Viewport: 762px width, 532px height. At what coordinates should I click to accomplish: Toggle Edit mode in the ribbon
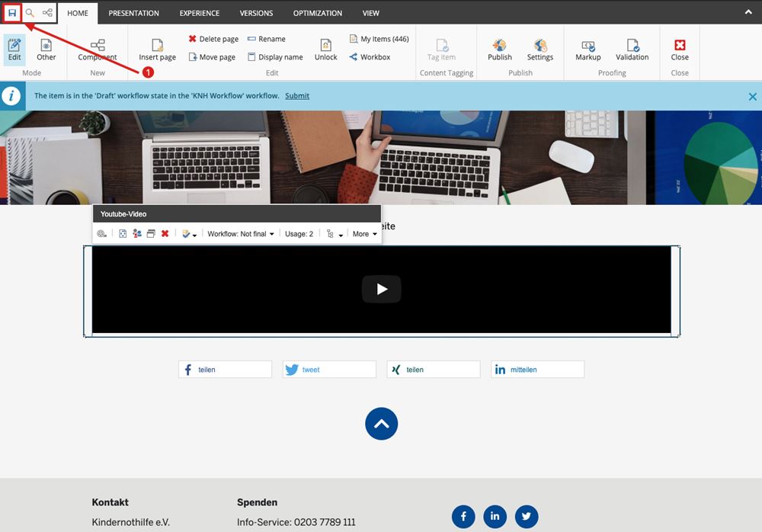click(14, 50)
